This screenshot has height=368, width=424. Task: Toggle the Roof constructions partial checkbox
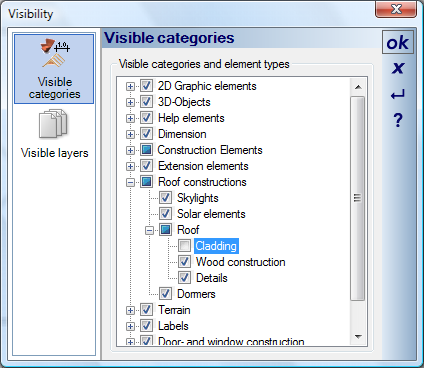146,182
